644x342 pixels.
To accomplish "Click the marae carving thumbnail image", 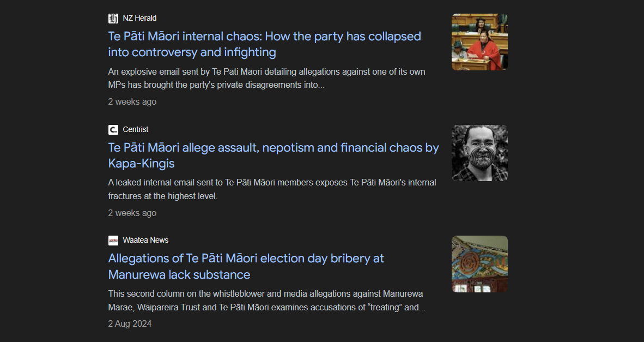I will tap(479, 264).
